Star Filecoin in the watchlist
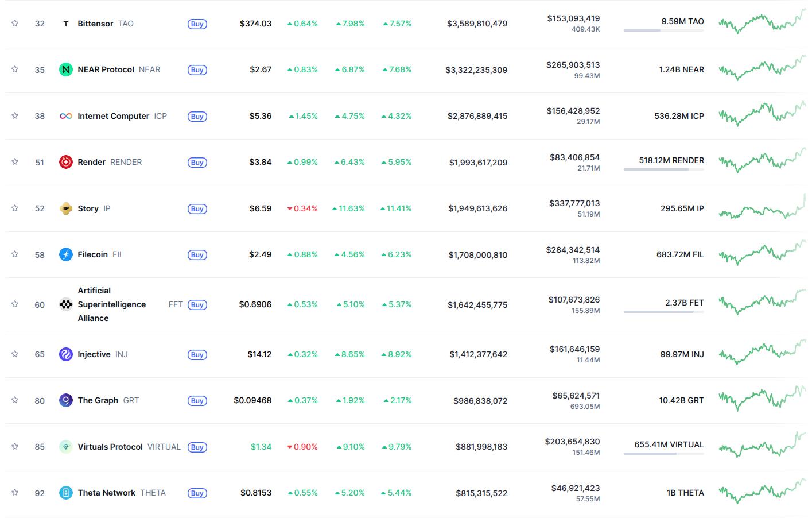This screenshot has height=518, width=812. (15, 254)
